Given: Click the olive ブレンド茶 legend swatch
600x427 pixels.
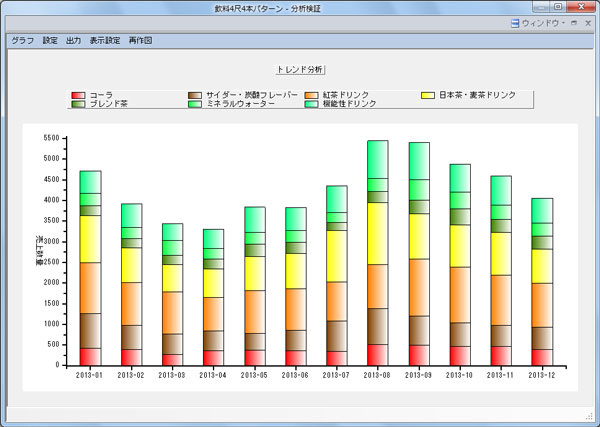Looking at the screenshot, I should click(x=78, y=104).
